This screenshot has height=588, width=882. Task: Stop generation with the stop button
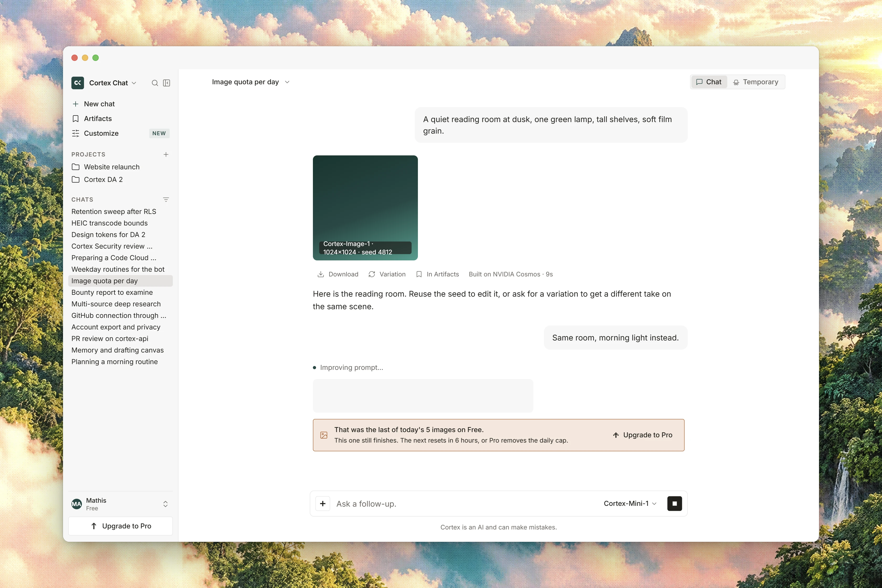[x=674, y=504]
